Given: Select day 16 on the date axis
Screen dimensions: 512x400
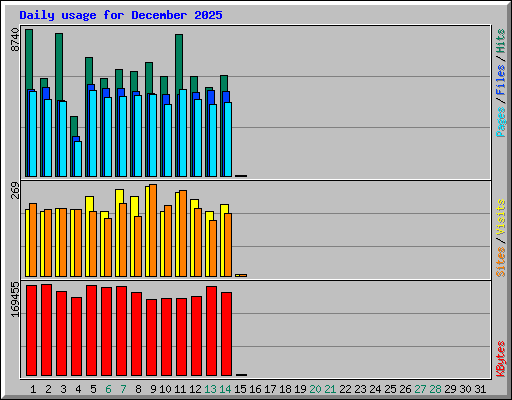Looking at the screenshot, I should [x=255, y=389].
